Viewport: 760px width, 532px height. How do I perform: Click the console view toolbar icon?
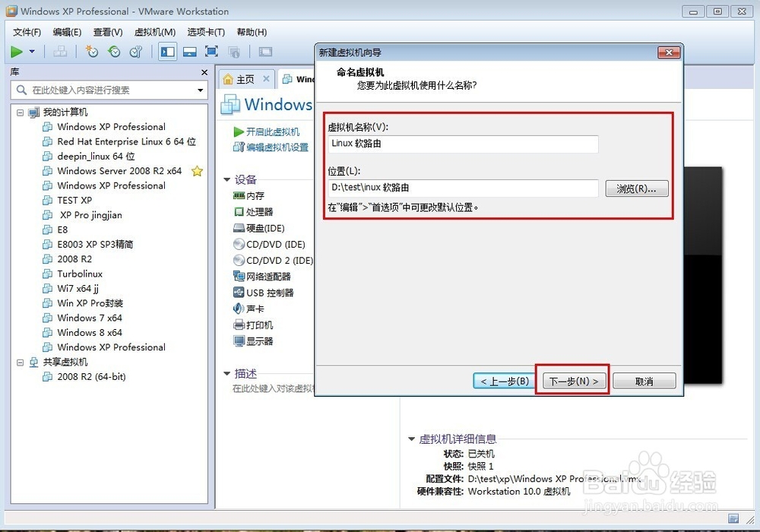tap(265, 52)
